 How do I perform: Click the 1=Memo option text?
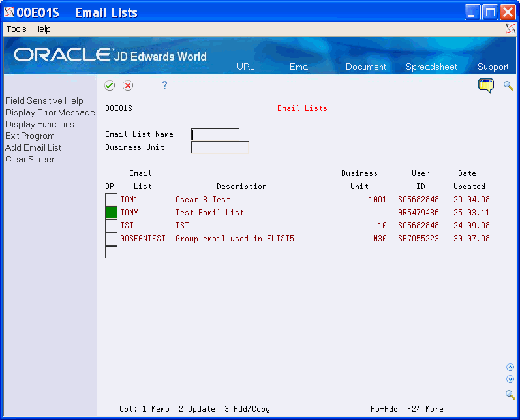[156, 409]
